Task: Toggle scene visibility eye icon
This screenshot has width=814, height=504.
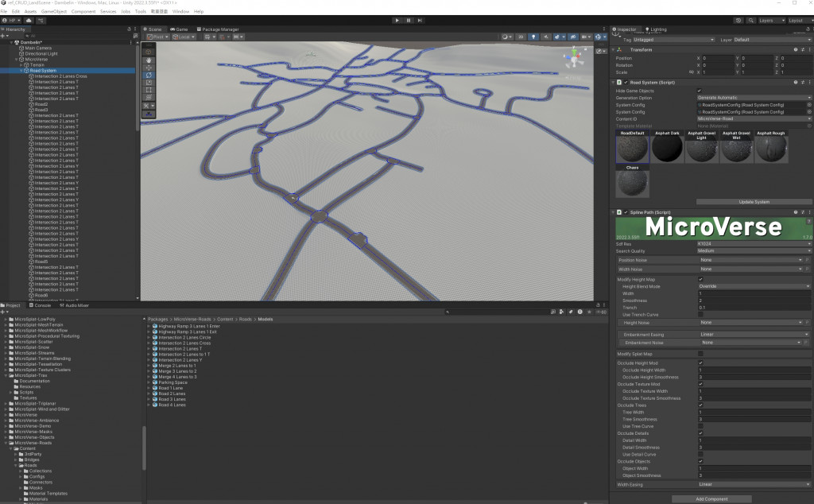Action: 573,37
